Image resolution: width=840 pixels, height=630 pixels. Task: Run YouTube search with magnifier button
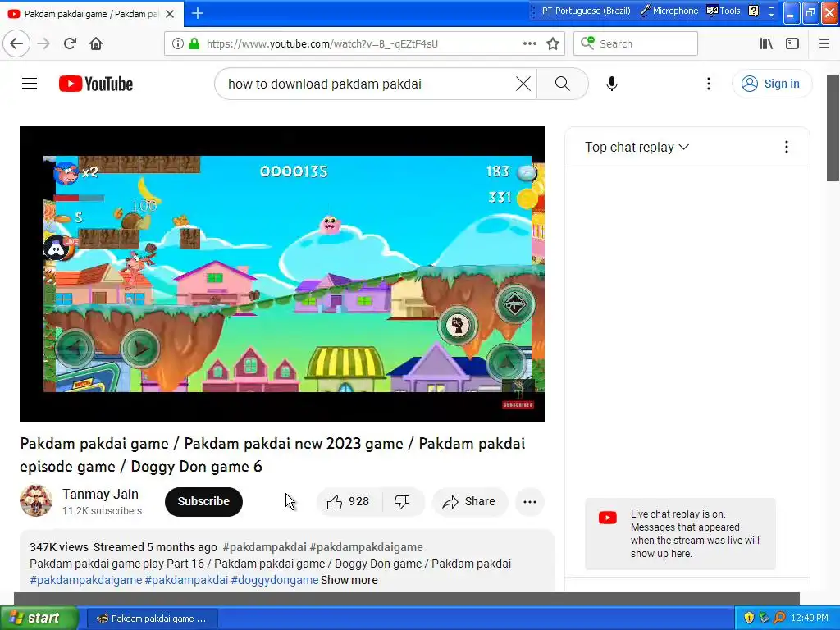[563, 84]
